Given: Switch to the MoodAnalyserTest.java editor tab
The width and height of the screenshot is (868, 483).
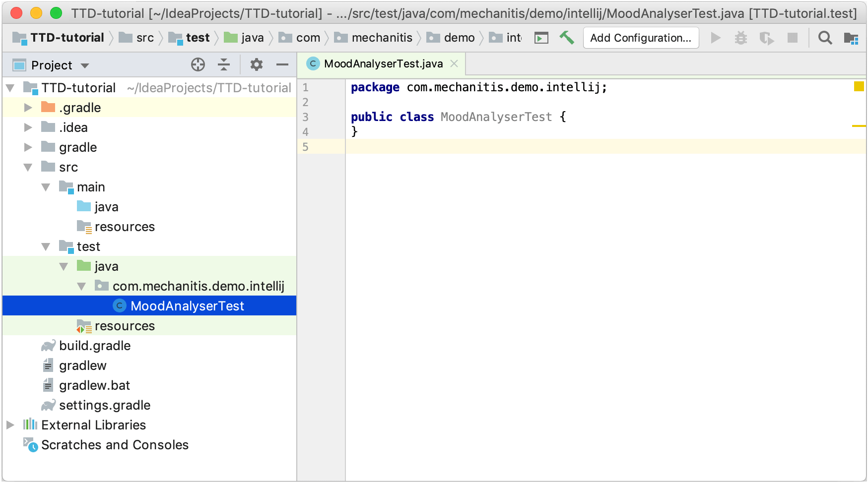Looking at the screenshot, I should 382,63.
